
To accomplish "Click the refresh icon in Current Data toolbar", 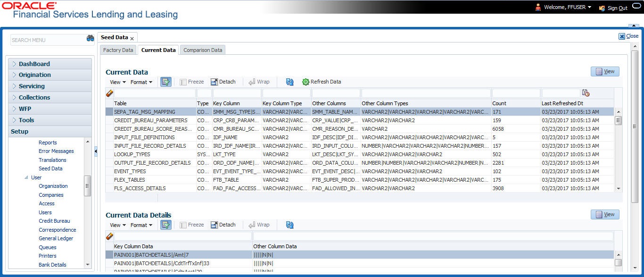I will pos(290,82).
